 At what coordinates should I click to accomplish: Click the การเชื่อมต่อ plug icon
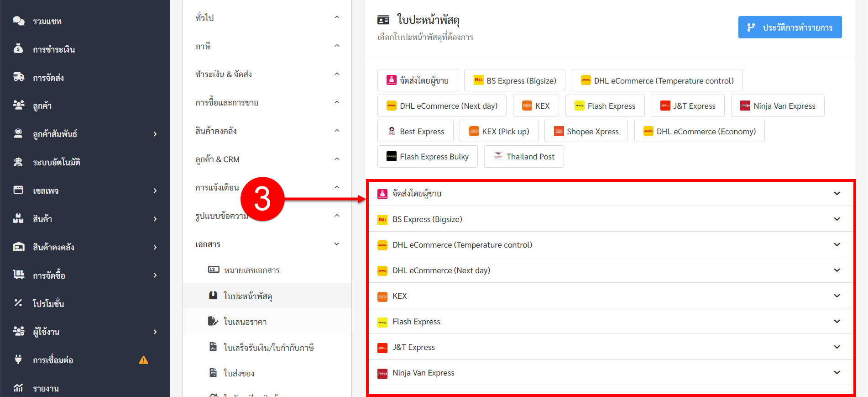pos(18,360)
